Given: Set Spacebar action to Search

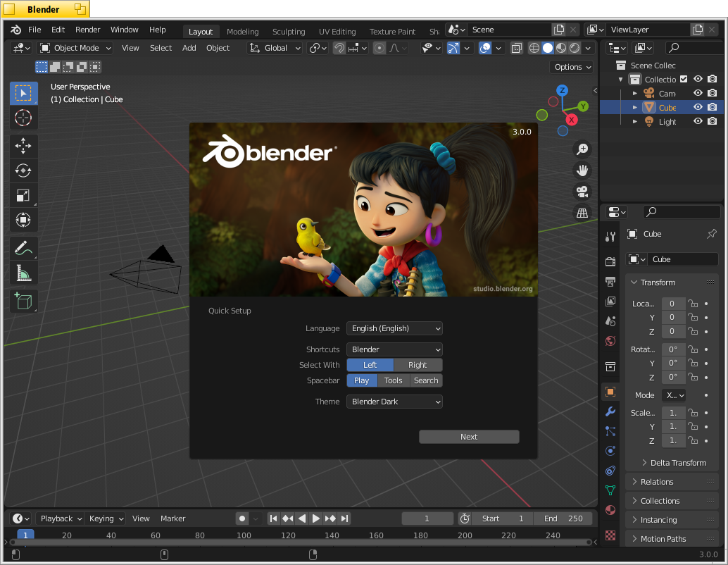Looking at the screenshot, I should pos(426,380).
